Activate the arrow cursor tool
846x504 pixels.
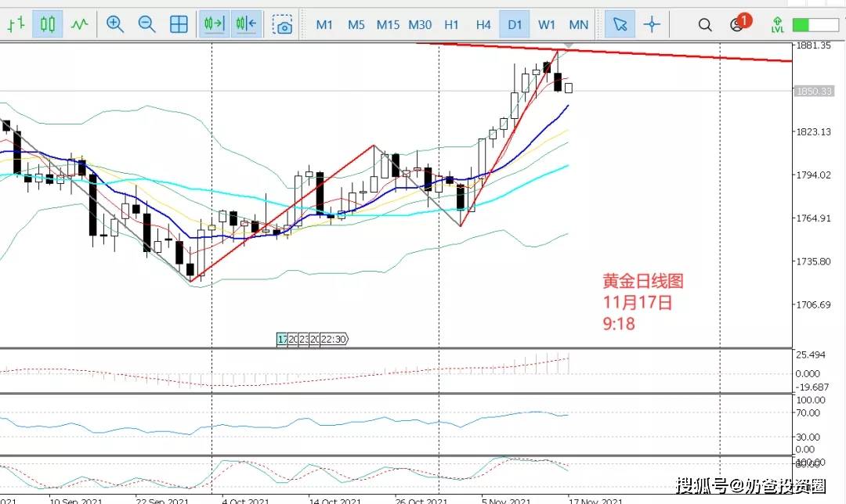click(620, 24)
